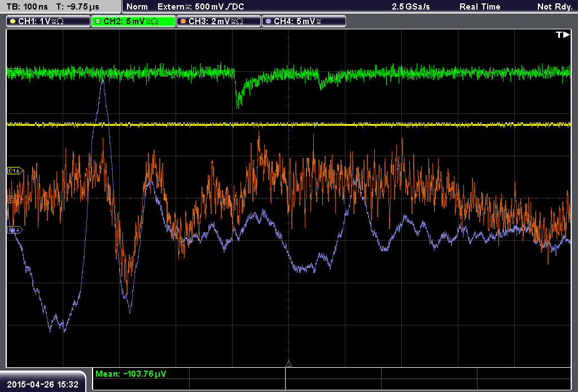Click the TB: 100 ns timebase readout
The height and width of the screenshot is (392, 578).
coord(27,7)
